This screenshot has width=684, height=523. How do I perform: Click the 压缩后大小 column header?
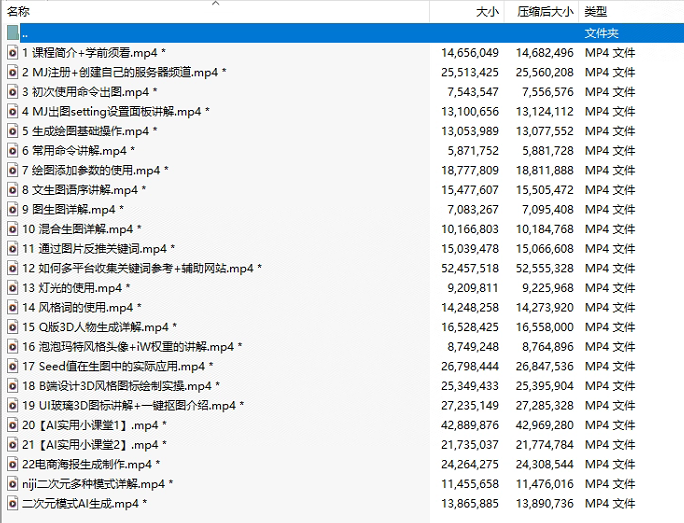pyautogui.click(x=545, y=12)
